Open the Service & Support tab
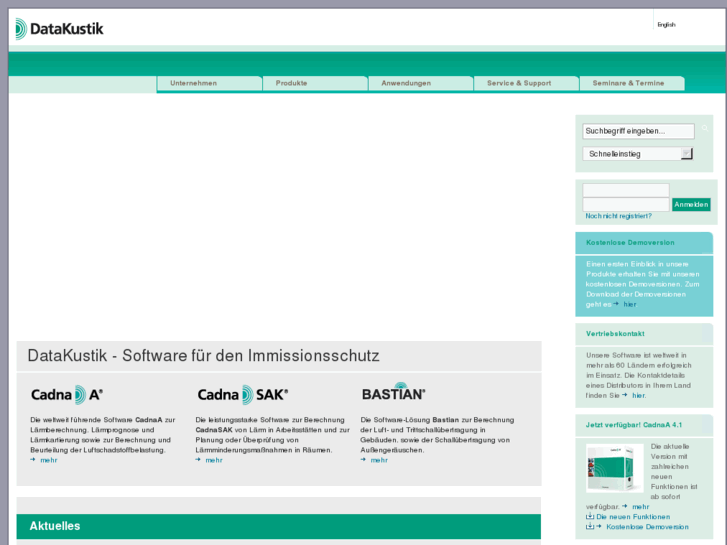727x545 pixels. (x=526, y=83)
